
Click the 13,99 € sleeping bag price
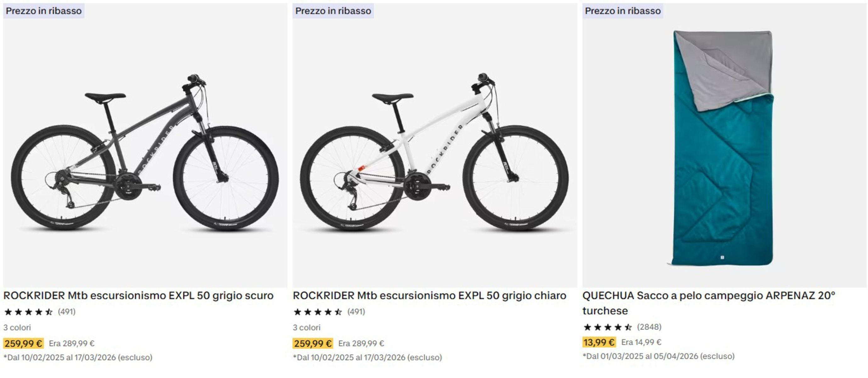pyautogui.click(x=599, y=342)
